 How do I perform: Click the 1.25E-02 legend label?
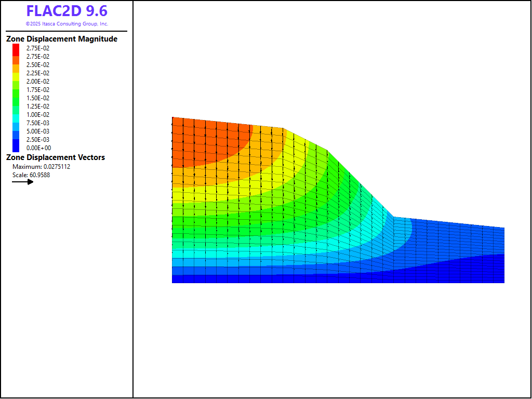(38, 107)
